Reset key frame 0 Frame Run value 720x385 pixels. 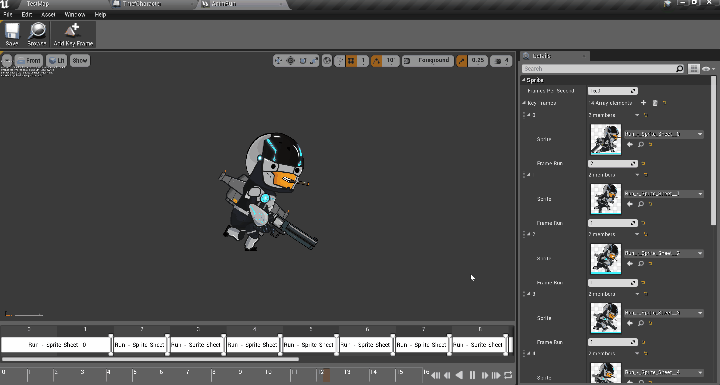coord(644,163)
